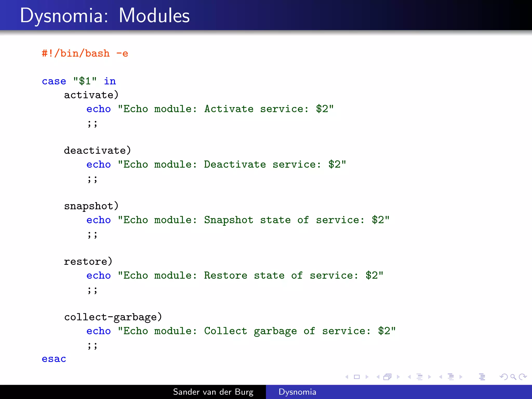The height and width of the screenshot is (399, 532).
Task: Click the presentation outline icon
Action: (482, 377)
